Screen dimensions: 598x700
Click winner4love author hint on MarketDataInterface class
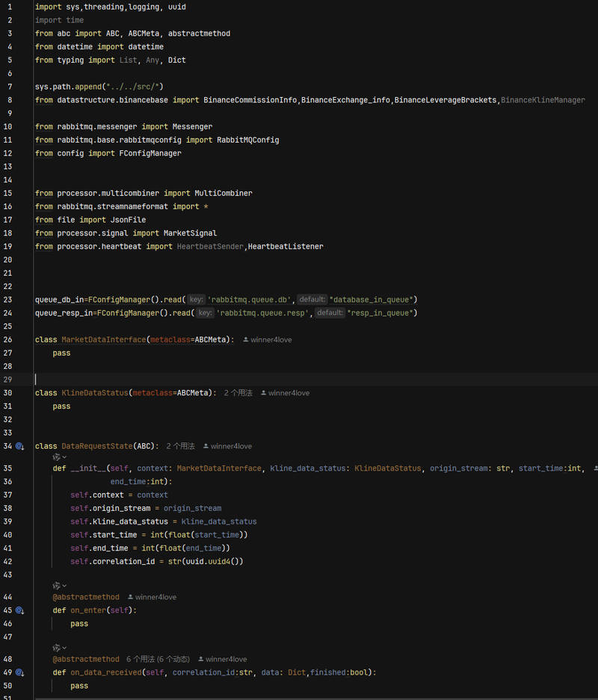(267, 340)
